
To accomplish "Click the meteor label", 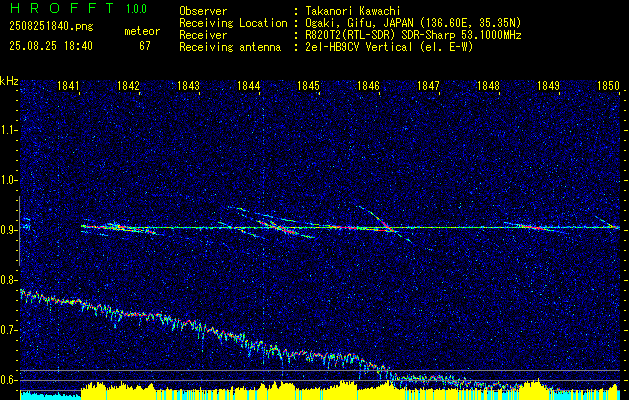I will coord(142,31).
